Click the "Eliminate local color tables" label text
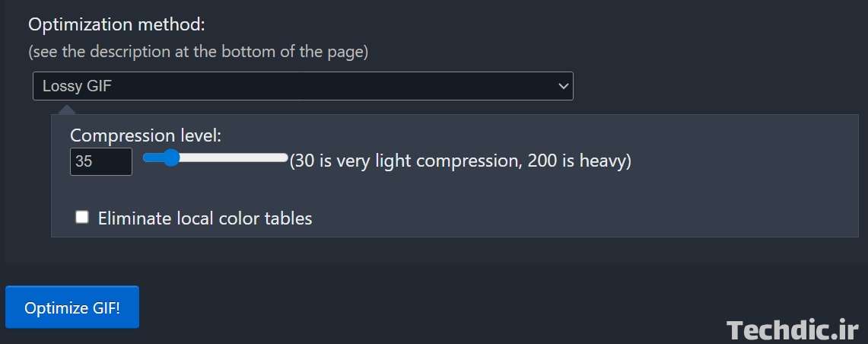868x344 pixels. [x=205, y=218]
